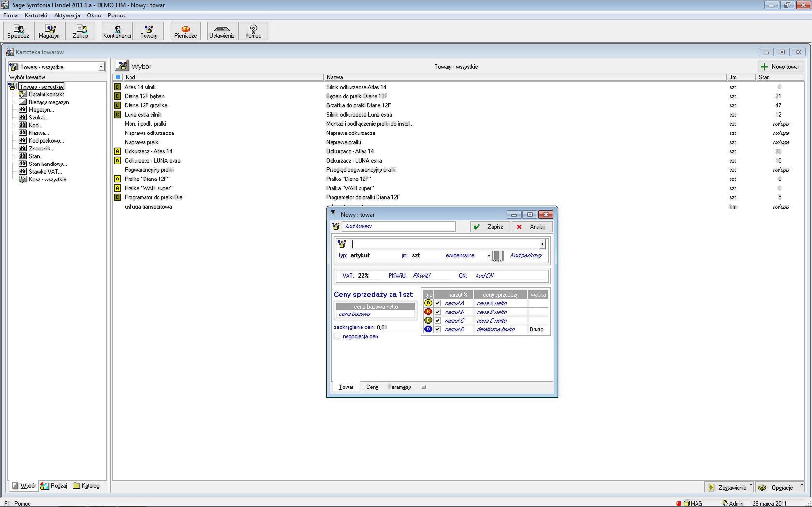This screenshot has height=507, width=812.
Task: Sort goods list by Nazwa column header
Action: 525,77
